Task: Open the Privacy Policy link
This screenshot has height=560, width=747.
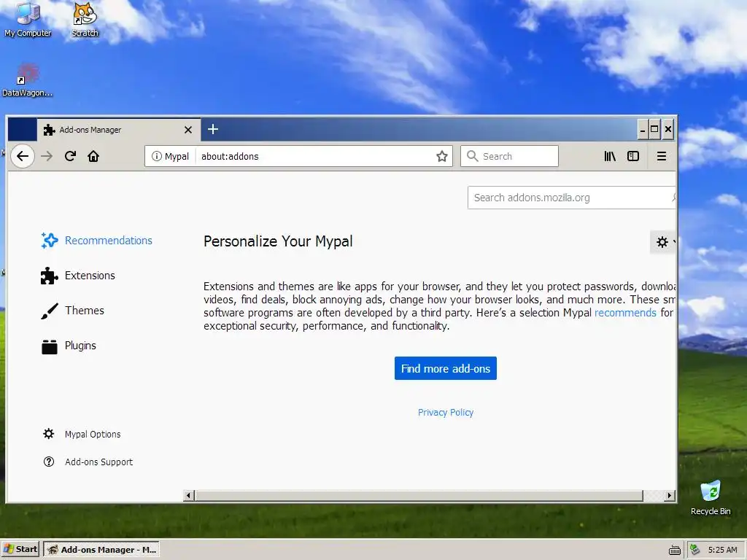Action: 446,413
